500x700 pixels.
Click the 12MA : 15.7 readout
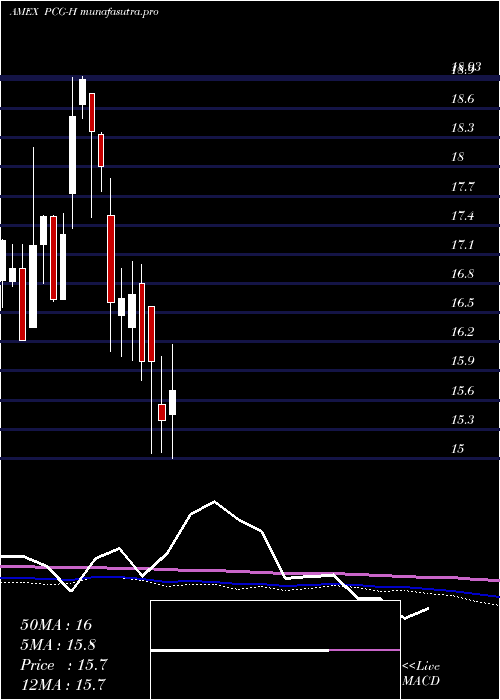(64, 684)
